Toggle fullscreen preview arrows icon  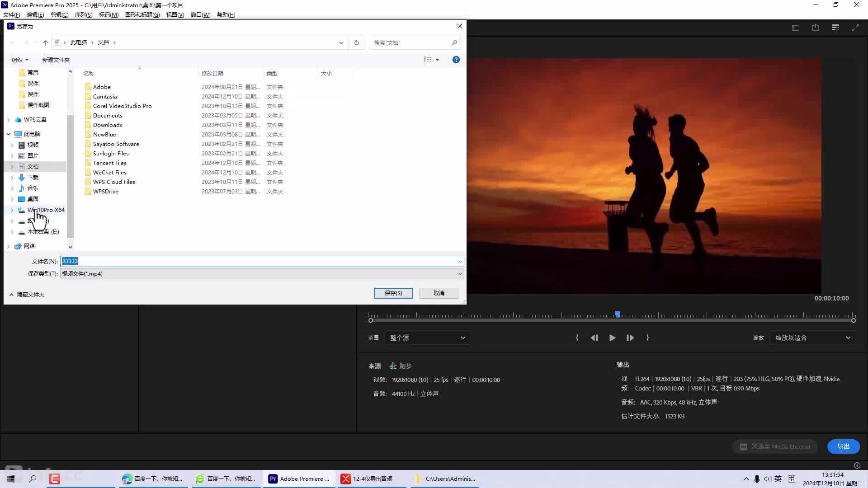(855, 28)
